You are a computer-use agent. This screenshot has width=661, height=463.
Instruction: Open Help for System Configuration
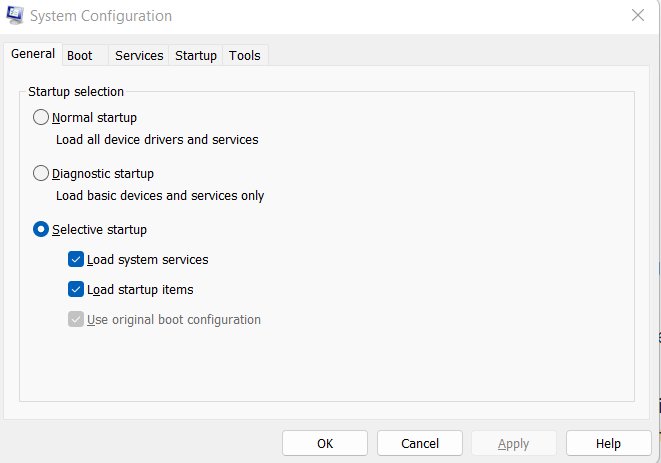(608, 443)
